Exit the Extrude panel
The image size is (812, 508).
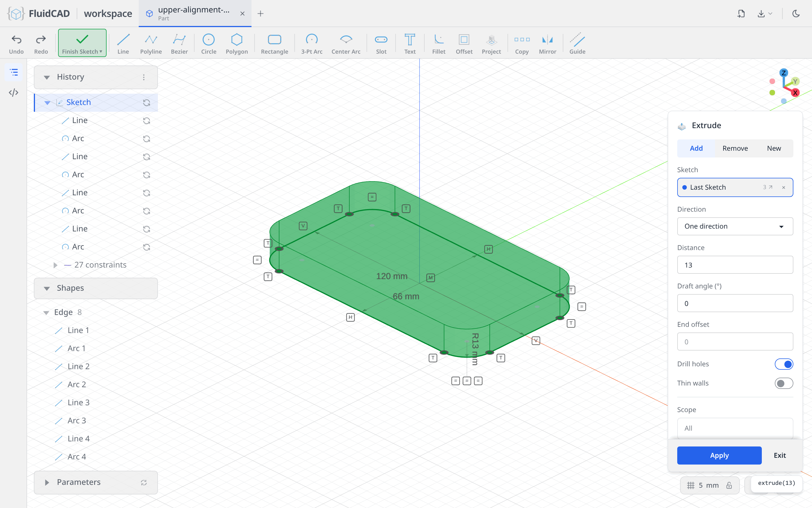(780, 455)
